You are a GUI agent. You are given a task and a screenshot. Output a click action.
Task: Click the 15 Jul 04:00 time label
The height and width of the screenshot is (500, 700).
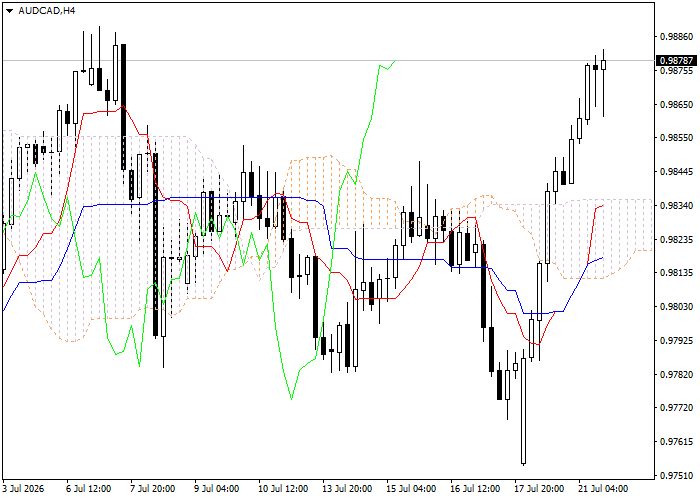click(411, 489)
